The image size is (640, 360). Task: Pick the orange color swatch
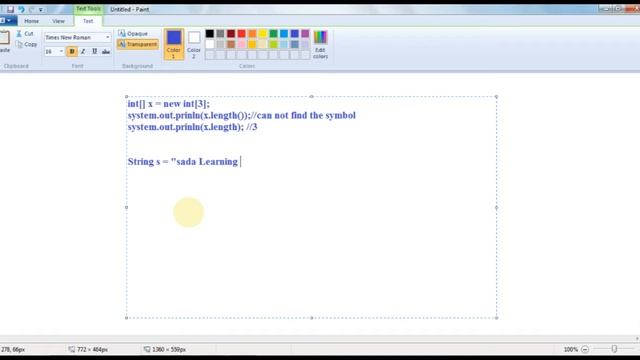tap(252, 33)
